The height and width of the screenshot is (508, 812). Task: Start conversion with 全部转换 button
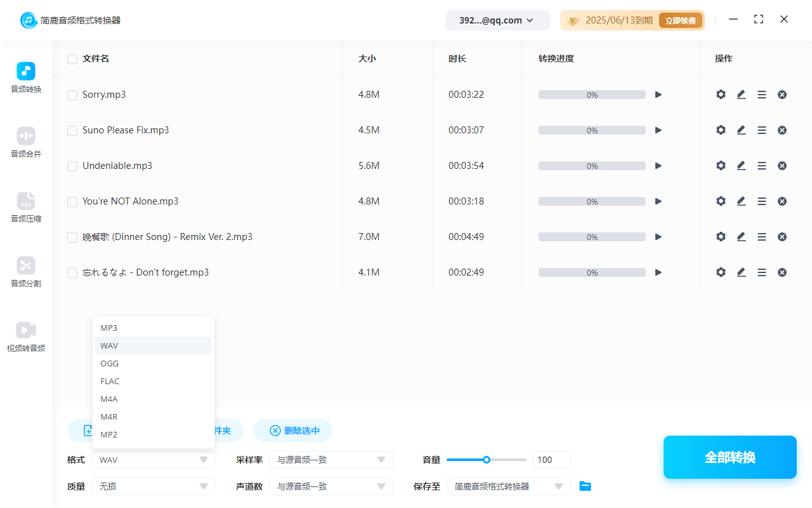pos(730,457)
